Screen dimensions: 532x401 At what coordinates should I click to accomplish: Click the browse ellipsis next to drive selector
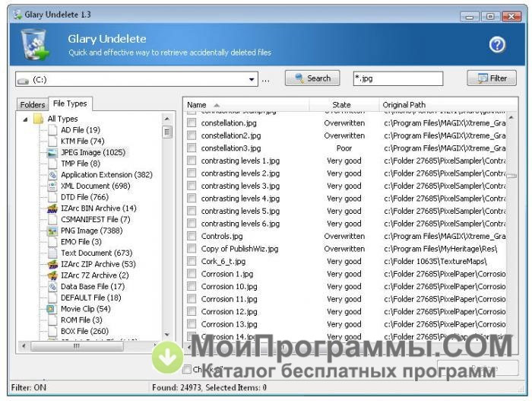pos(266,81)
